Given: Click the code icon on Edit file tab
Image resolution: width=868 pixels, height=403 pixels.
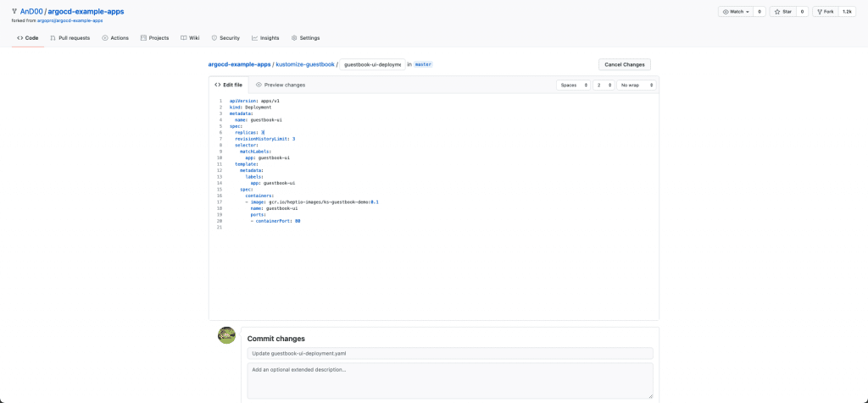Looking at the screenshot, I should pyautogui.click(x=218, y=86).
